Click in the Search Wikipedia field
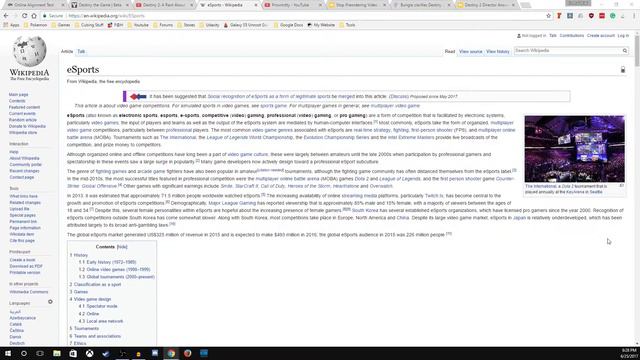Image resolution: width=640 pixels, height=360 pixels. coord(567,51)
